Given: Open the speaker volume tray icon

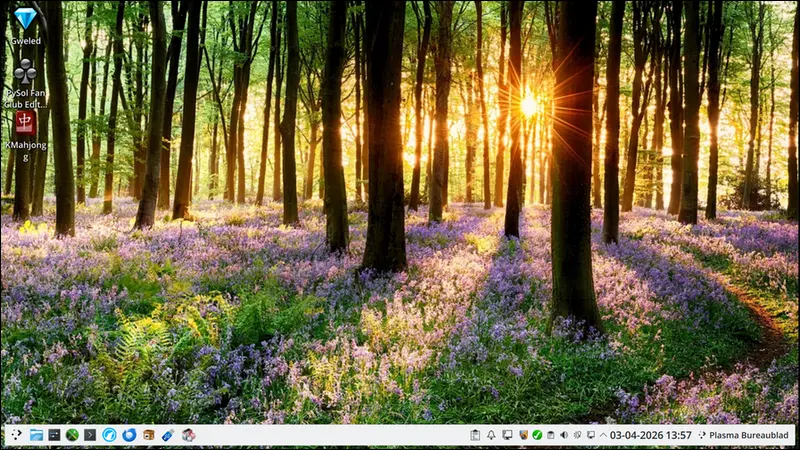Looking at the screenshot, I should tap(564, 435).
